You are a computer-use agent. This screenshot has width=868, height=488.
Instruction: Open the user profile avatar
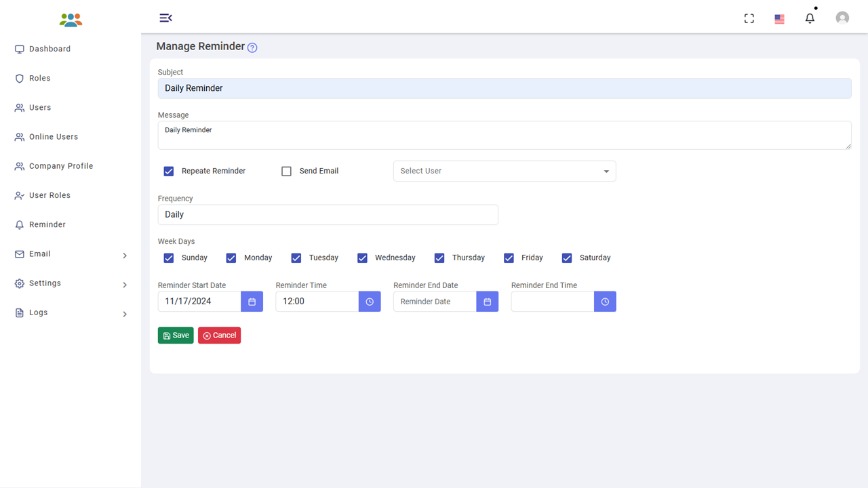point(842,18)
